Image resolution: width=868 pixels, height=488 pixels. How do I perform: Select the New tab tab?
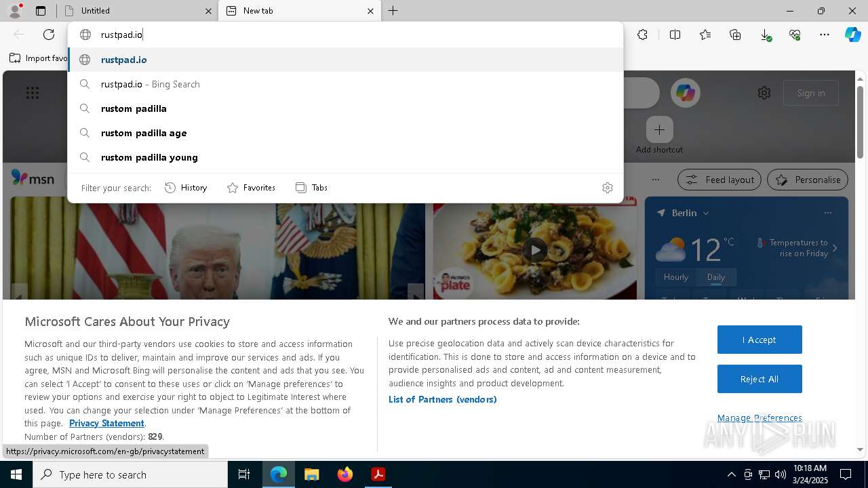(x=299, y=11)
